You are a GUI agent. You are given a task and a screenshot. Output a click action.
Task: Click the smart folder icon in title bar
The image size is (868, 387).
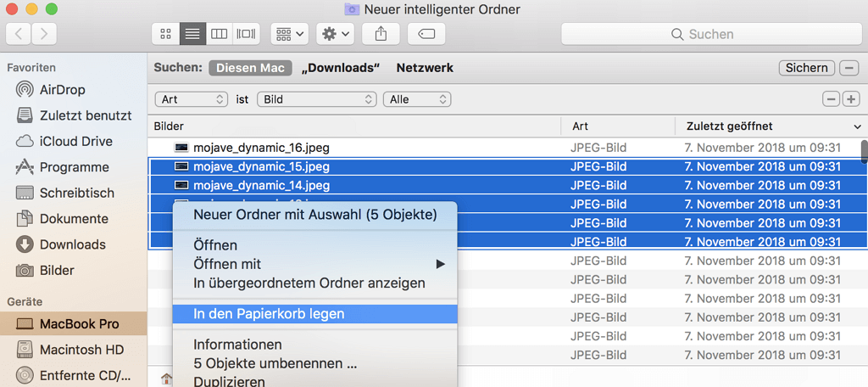click(x=351, y=8)
